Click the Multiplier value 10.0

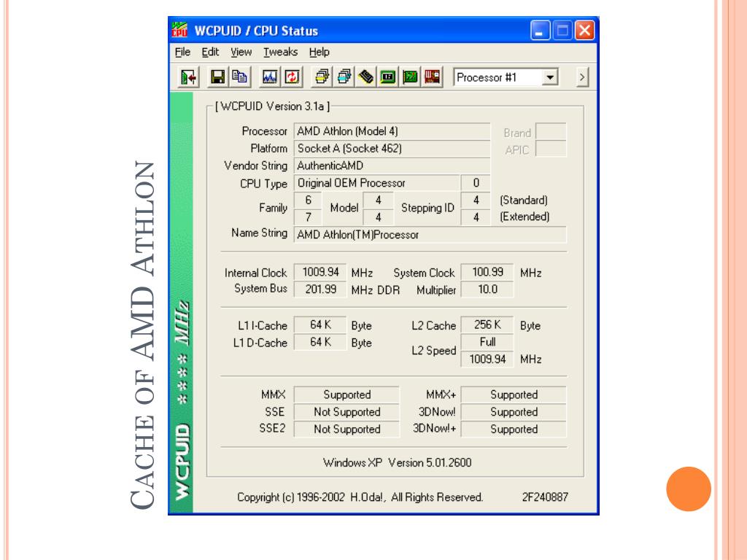tap(487, 289)
